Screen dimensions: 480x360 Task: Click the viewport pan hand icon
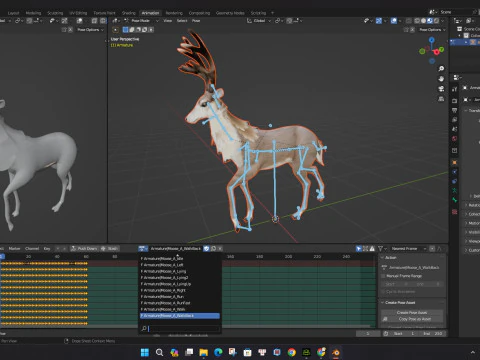click(x=441, y=79)
